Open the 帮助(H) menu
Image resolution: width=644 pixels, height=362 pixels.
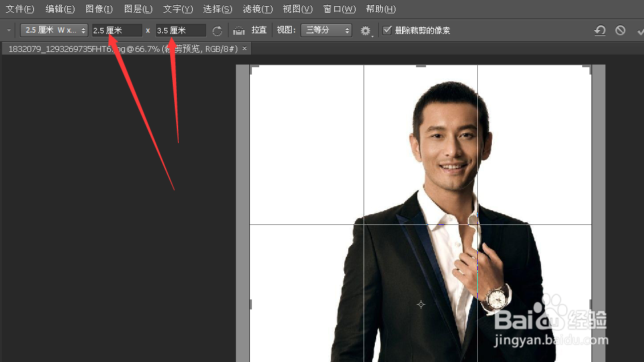381,9
